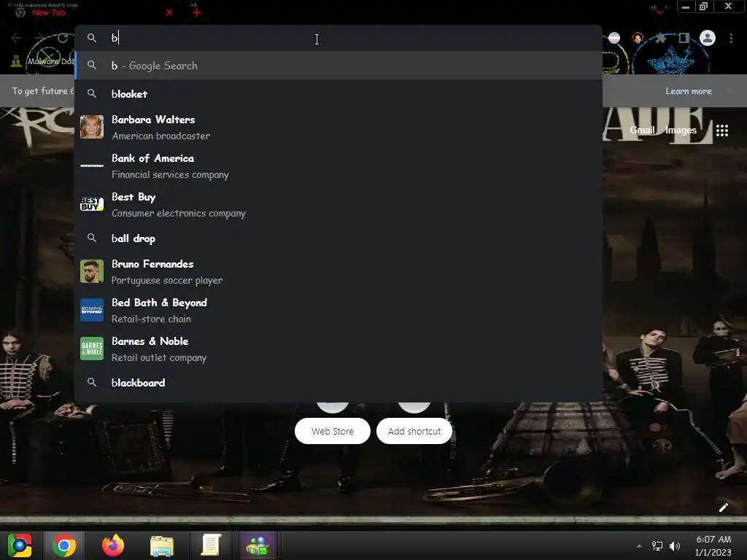
Task: Select the 'b - Google Search' suggestion
Action: click(x=338, y=65)
